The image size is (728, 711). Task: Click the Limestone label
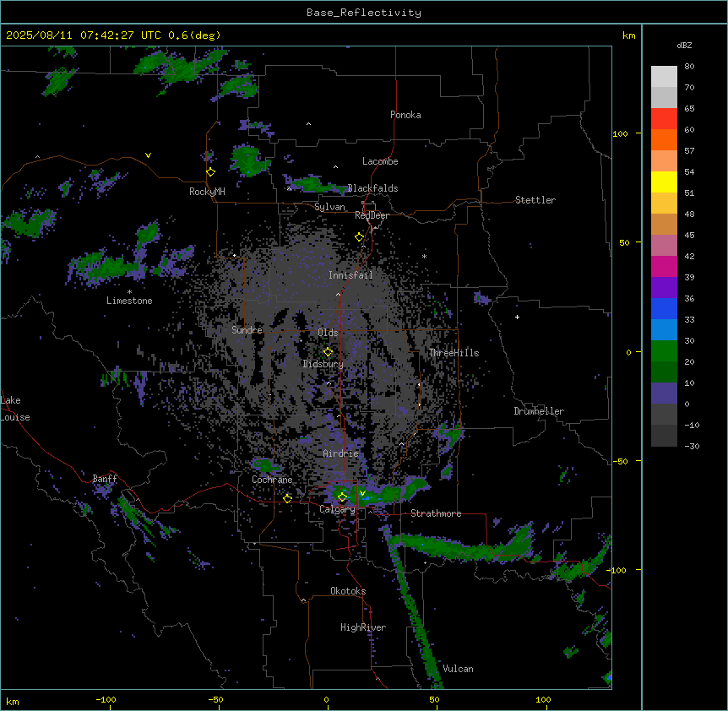pyautogui.click(x=129, y=301)
